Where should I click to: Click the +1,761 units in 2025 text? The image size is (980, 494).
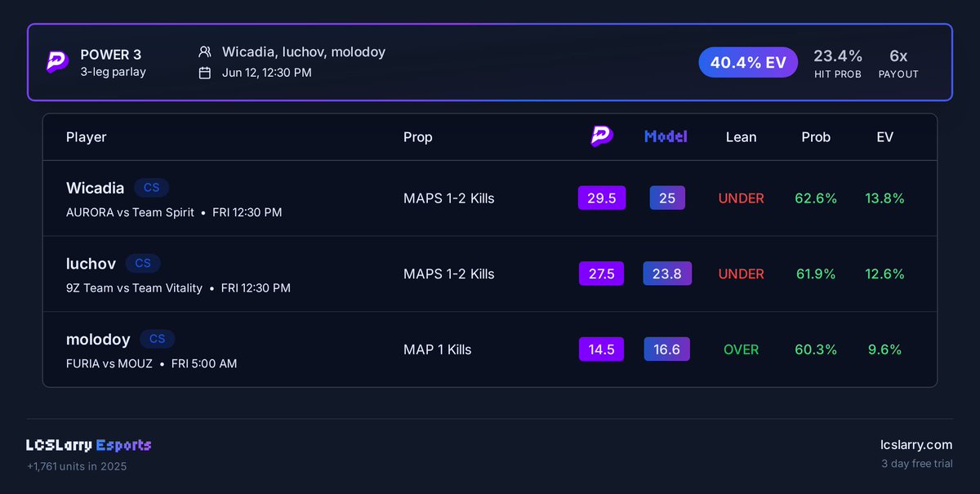tap(77, 466)
